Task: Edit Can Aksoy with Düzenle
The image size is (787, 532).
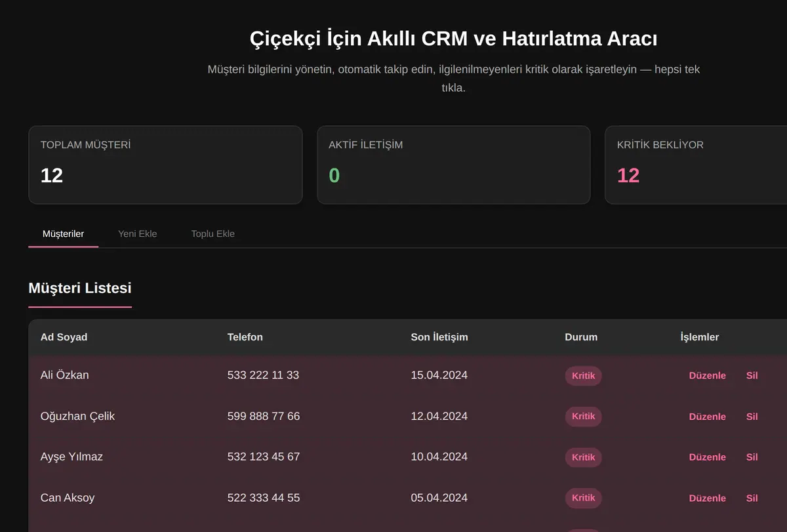Action: [707, 498]
